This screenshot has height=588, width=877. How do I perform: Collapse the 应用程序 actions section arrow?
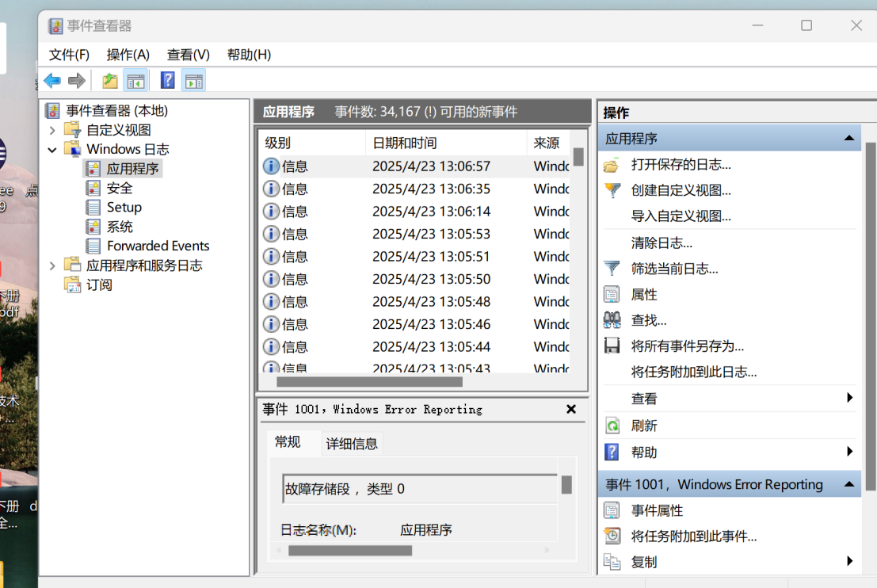click(x=849, y=138)
